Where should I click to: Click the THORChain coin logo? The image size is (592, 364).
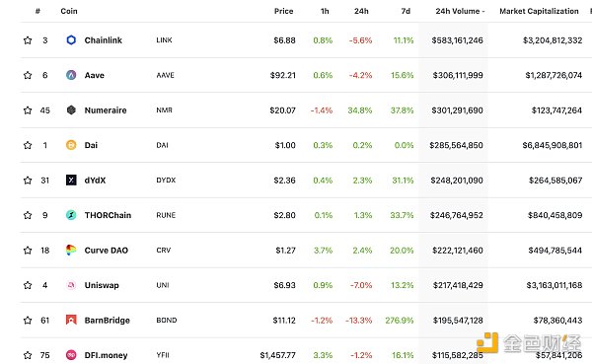coord(71,215)
